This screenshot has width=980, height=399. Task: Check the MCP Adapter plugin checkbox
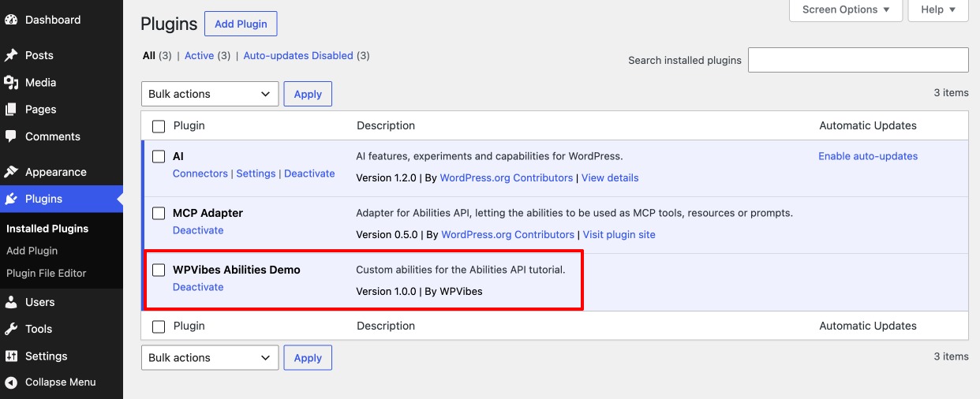pos(159,214)
